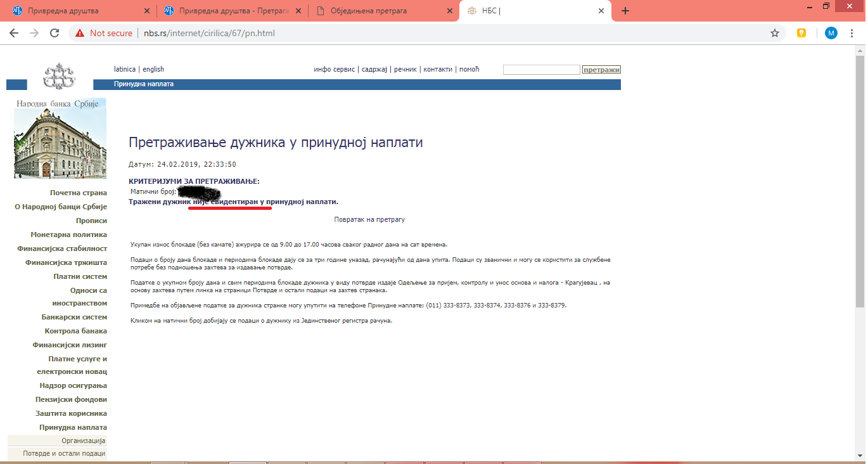Open a new tab with the plus icon
868x464 pixels.
pyautogui.click(x=625, y=11)
